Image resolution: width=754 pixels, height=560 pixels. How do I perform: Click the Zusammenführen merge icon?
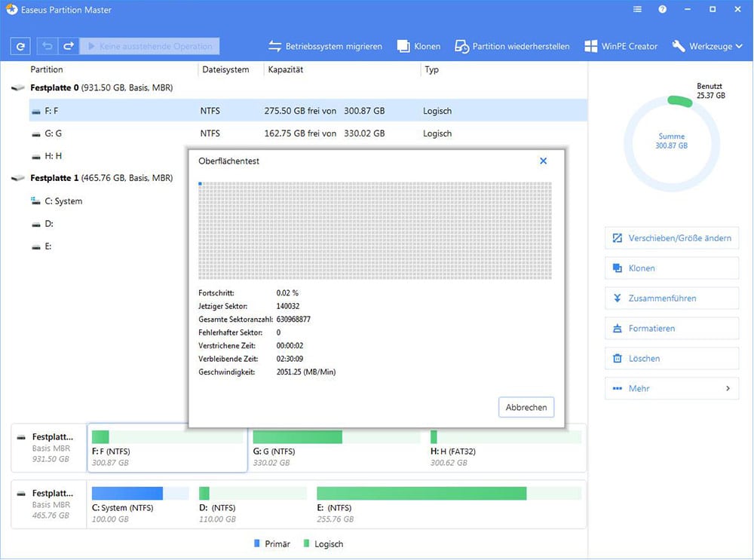point(618,298)
